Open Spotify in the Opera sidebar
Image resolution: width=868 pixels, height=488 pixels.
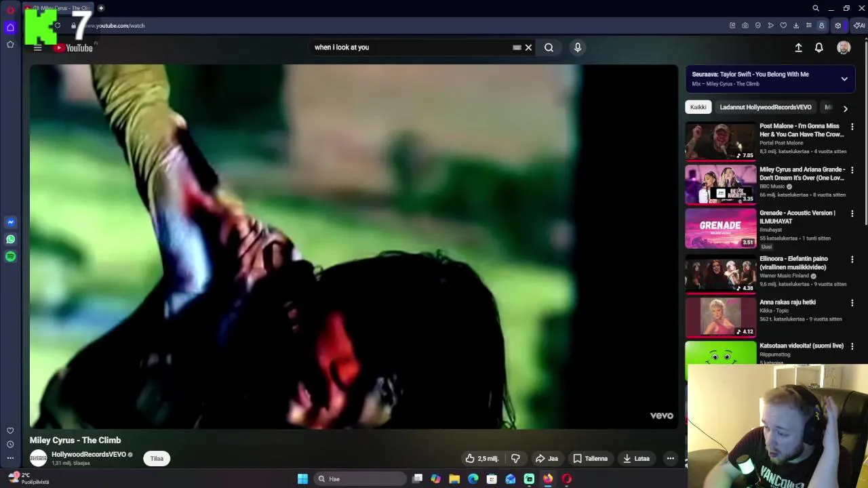pyautogui.click(x=10, y=256)
